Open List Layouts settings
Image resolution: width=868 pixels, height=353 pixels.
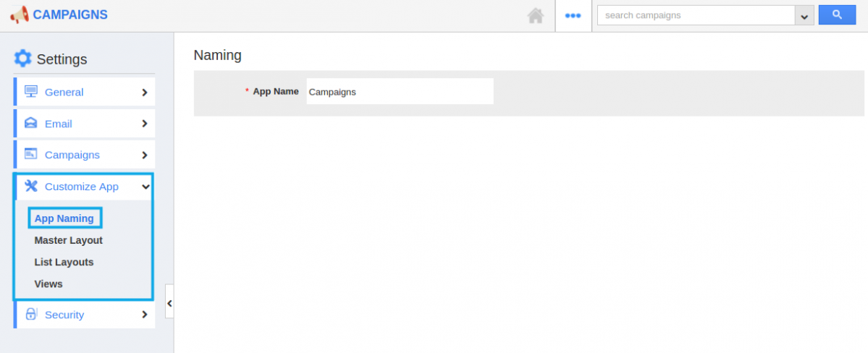click(x=64, y=262)
